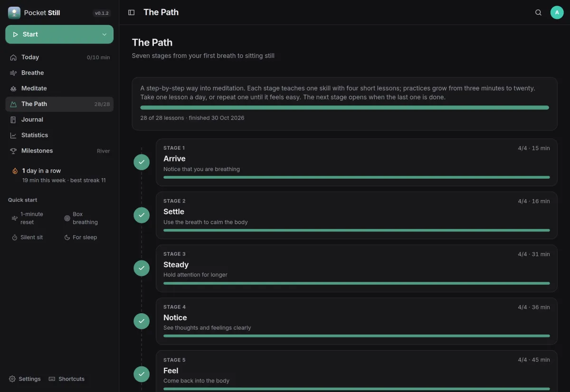Click the overall 28 of 28 progress bar

pyautogui.click(x=344, y=108)
